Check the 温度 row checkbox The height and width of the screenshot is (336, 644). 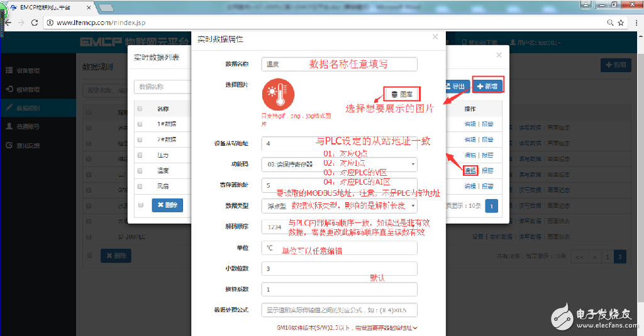[x=140, y=171]
